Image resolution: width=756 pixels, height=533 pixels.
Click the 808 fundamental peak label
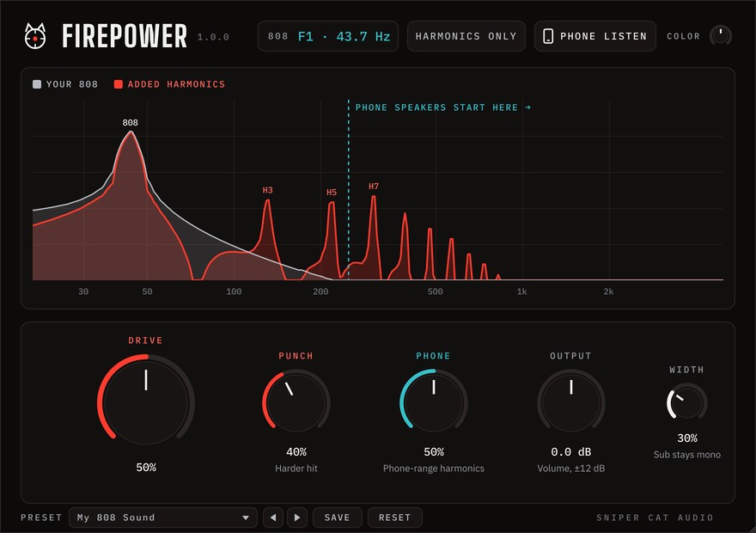point(131,123)
